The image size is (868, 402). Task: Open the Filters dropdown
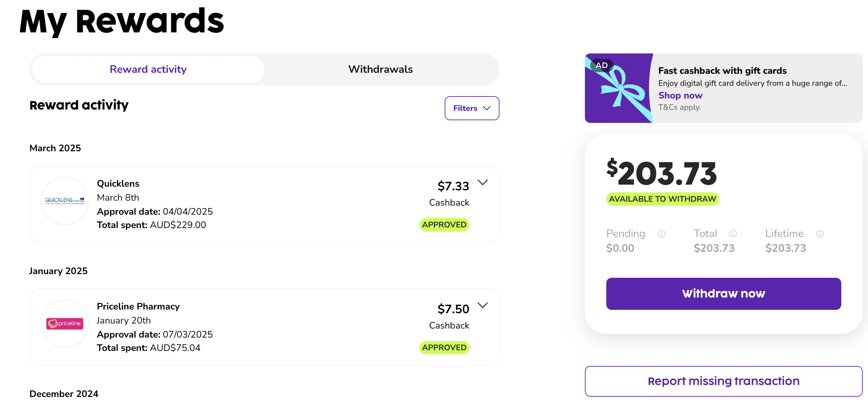471,108
